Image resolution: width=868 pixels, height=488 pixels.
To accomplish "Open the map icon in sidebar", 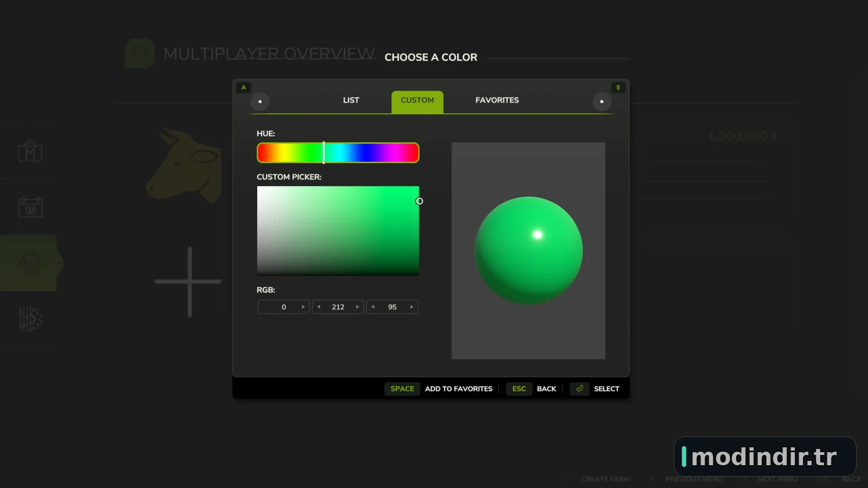I will pos(30,151).
